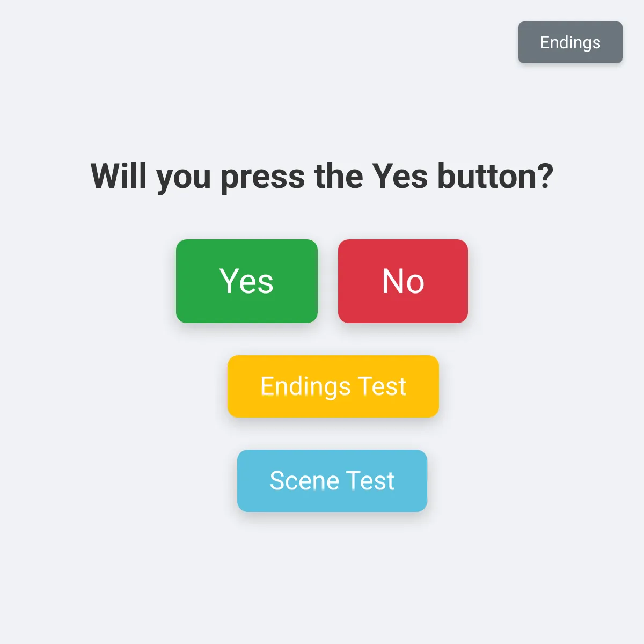
Task: Click the red No button
Action: [403, 281]
